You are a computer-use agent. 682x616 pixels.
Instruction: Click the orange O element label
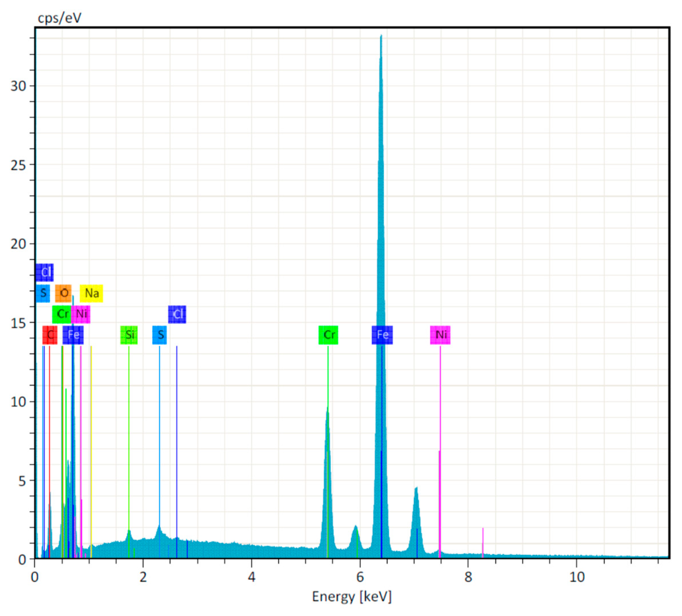(63, 293)
